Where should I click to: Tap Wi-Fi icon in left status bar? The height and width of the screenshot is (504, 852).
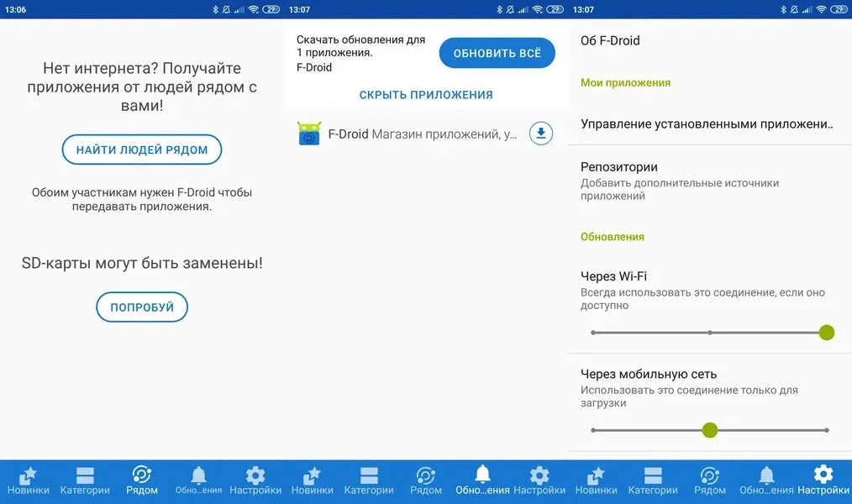(253, 9)
